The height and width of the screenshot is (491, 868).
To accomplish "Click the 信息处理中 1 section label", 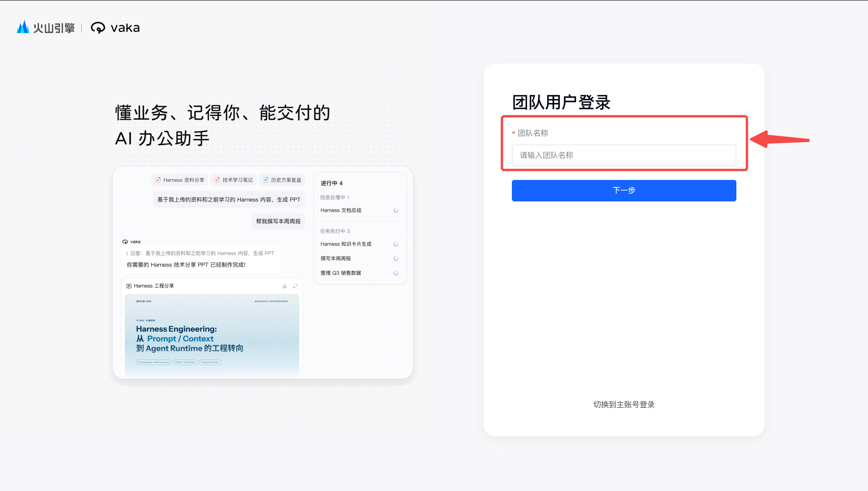I will point(335,197).
